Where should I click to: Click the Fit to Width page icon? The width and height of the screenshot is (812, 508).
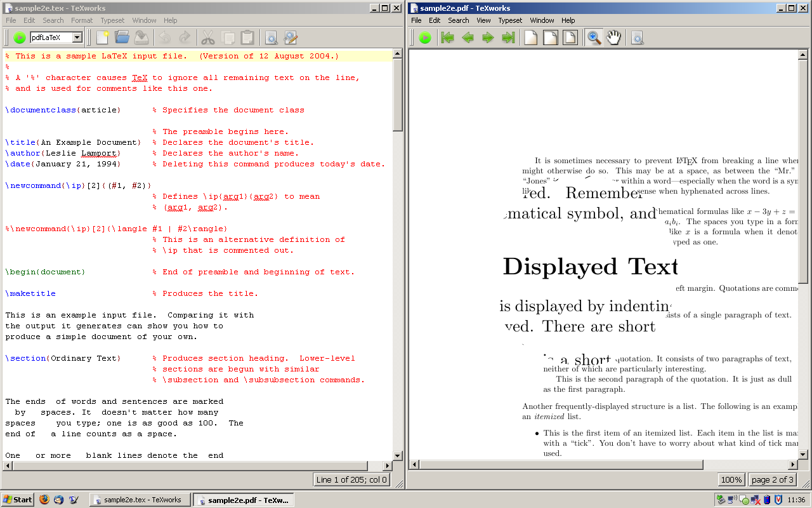(551, 37)
